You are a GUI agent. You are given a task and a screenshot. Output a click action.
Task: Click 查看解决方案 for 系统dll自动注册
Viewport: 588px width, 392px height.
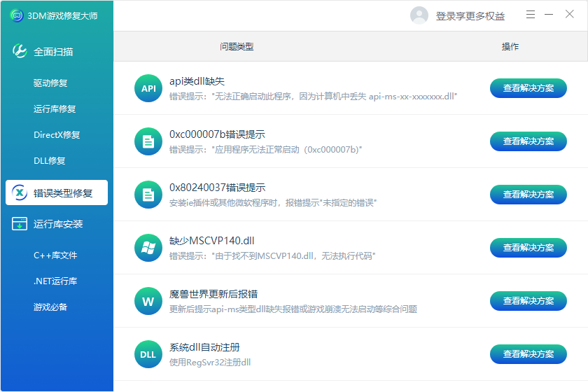[528, 354]
